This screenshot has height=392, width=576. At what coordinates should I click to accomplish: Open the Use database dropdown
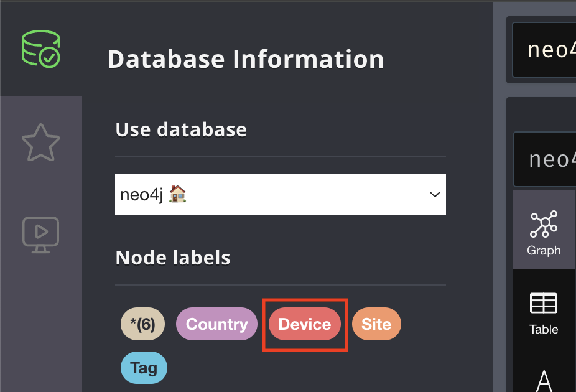(280, 194)
